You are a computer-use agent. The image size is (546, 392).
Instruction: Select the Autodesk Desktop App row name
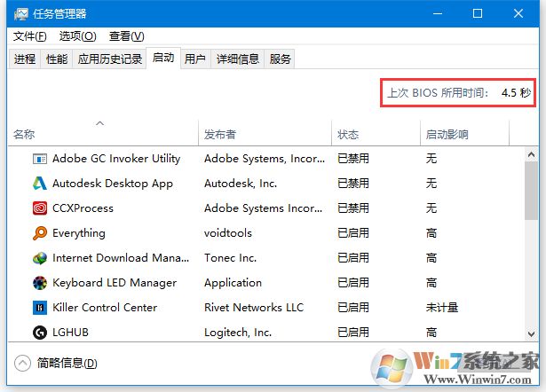[113, 184]
